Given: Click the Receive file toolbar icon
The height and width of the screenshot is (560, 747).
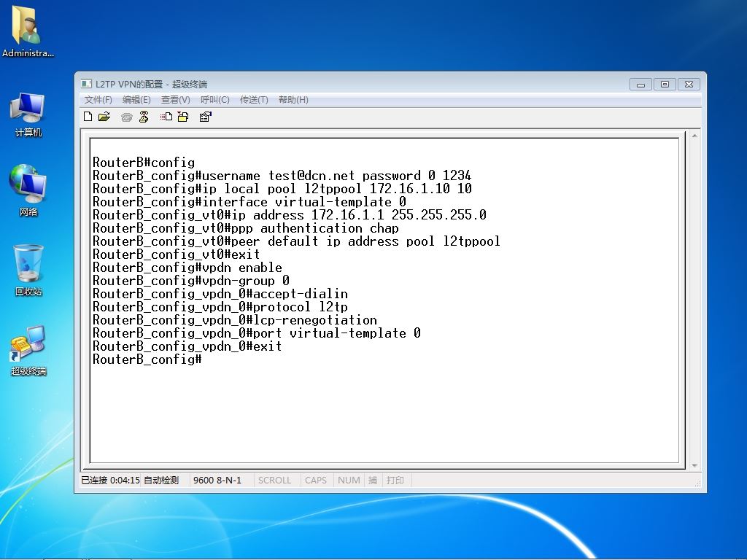Looking at the screenshot, I should [183, 117].
